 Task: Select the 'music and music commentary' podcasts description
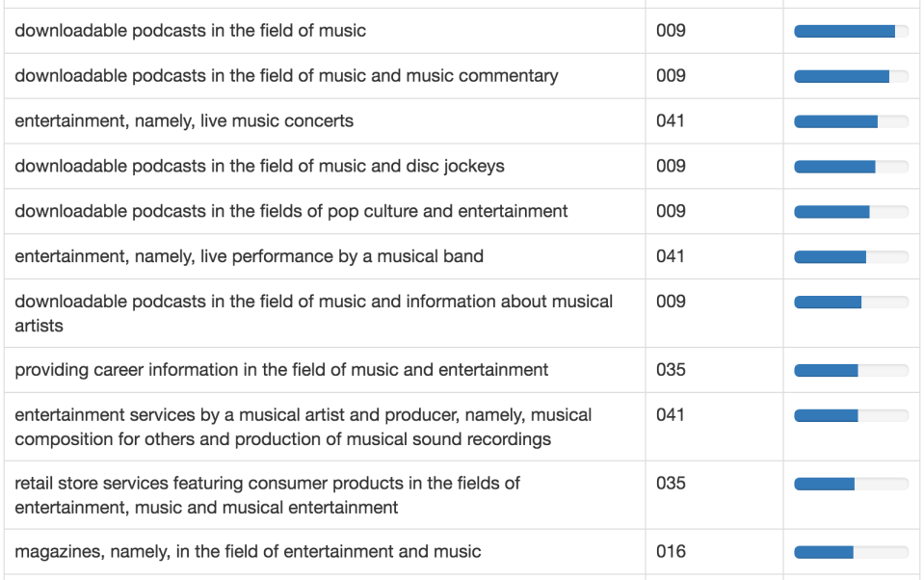(x=286, y=76)
